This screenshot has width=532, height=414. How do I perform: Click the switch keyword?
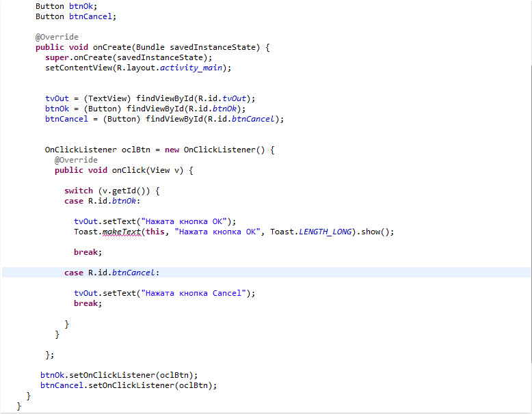(x=79, y=191)
